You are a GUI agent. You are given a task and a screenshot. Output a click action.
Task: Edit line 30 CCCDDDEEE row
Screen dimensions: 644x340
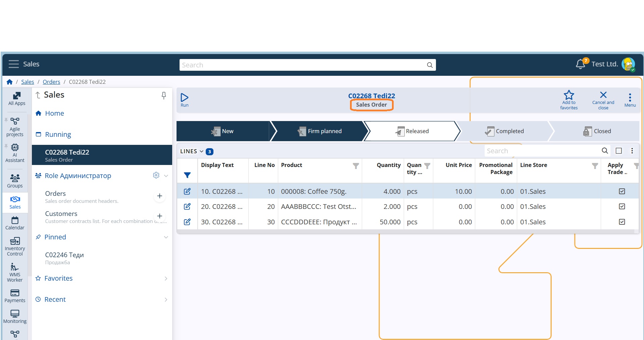pos(187,222)
